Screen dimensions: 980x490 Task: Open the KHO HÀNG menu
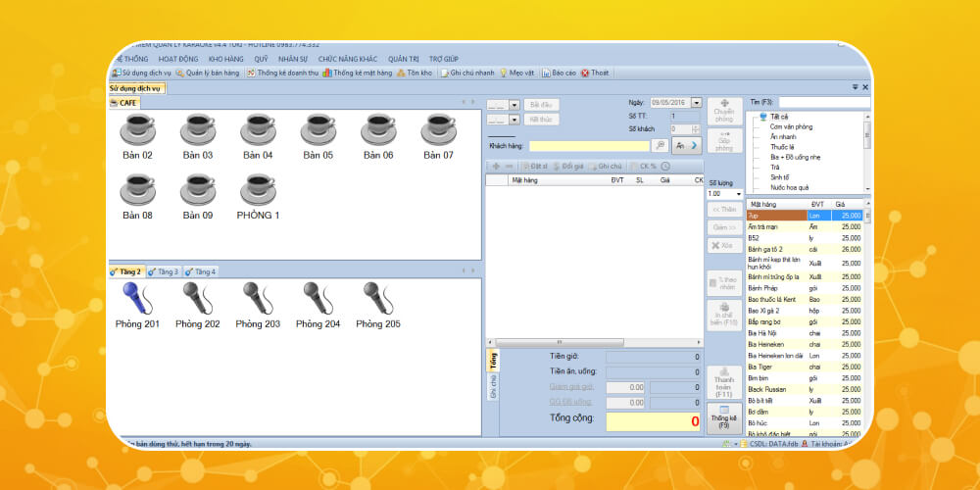[x=225, y=59]
